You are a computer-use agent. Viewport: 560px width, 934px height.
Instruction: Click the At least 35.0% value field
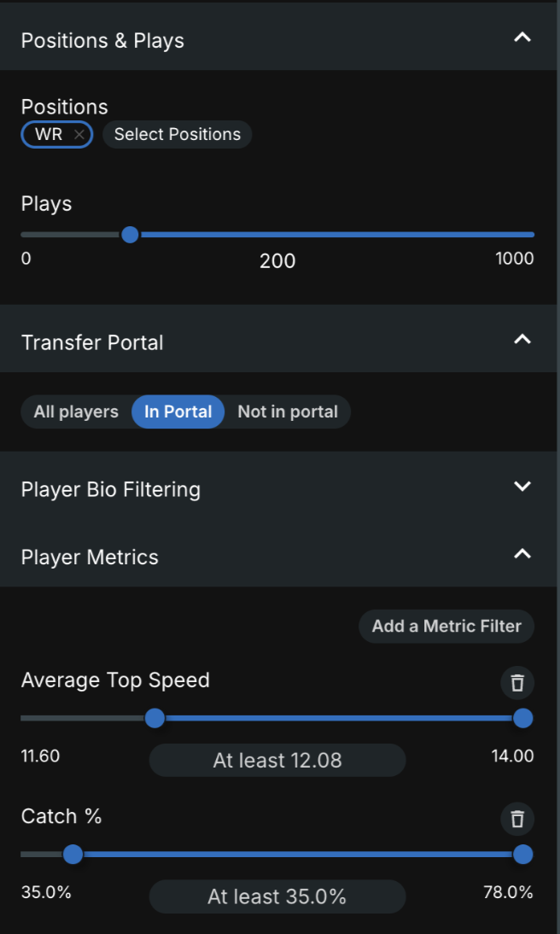277,896
